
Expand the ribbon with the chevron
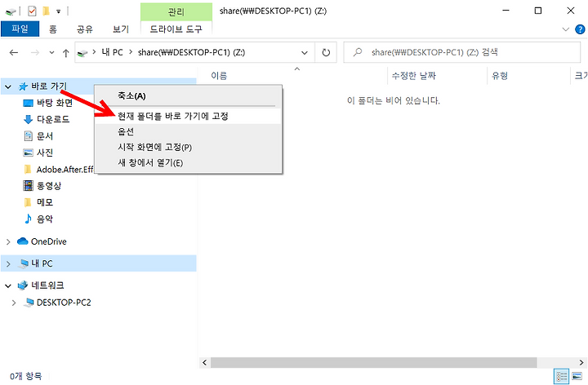565,29
